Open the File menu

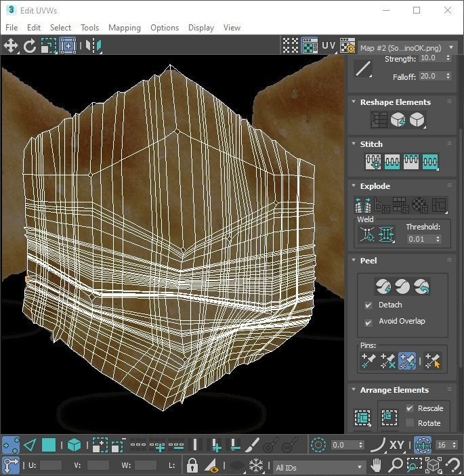click(x=12, y=28)
